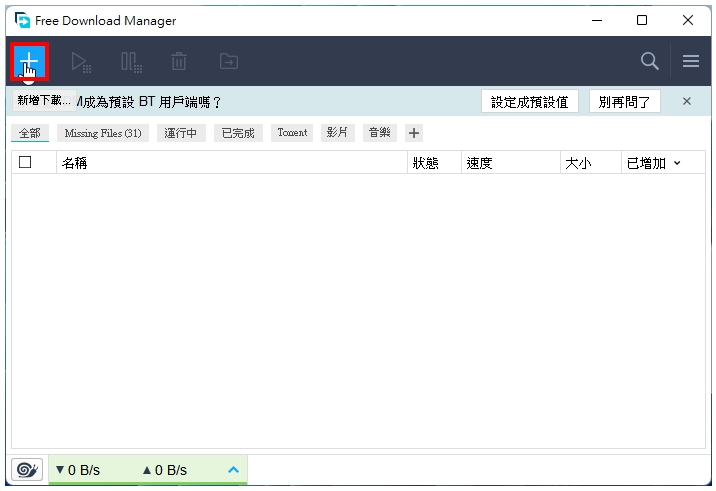
Task: Minimize the Free Download Manager window
Action: pyautogui.click(x=597, y=21)
